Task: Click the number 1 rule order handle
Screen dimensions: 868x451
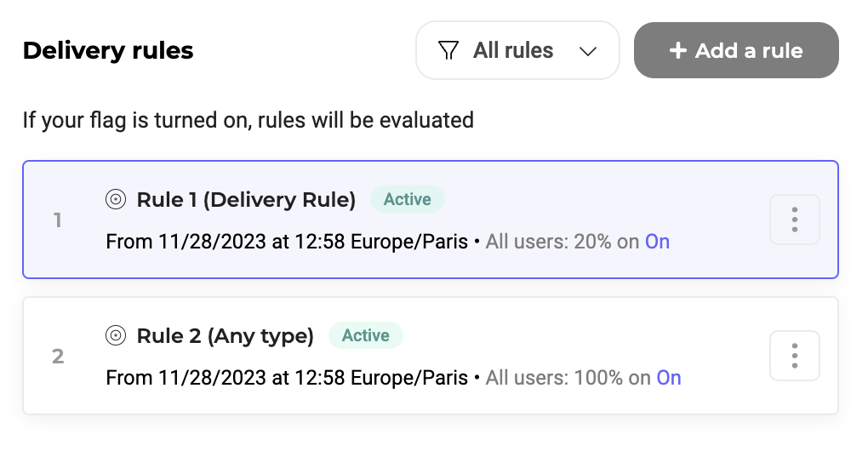Action: 58,220
